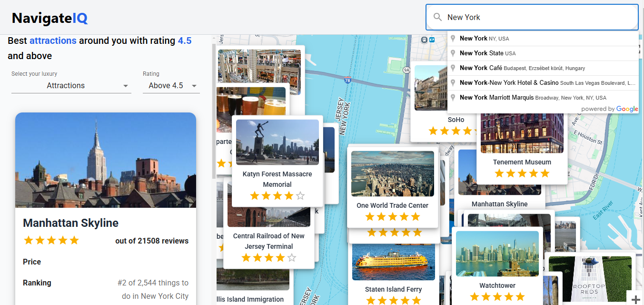Click the search magnifier icon
The width and height of the screenshot is (644, 305).
point(437,17)
